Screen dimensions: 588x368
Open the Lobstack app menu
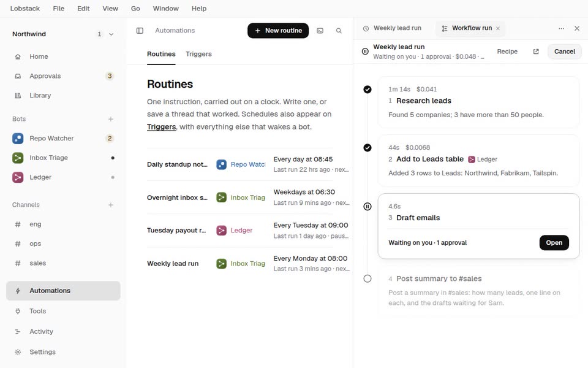[25, 8]
